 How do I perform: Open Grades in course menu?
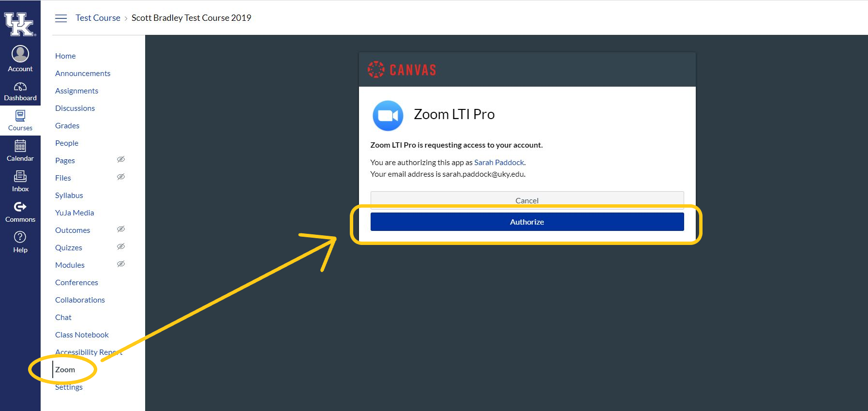tap(67, 125)
